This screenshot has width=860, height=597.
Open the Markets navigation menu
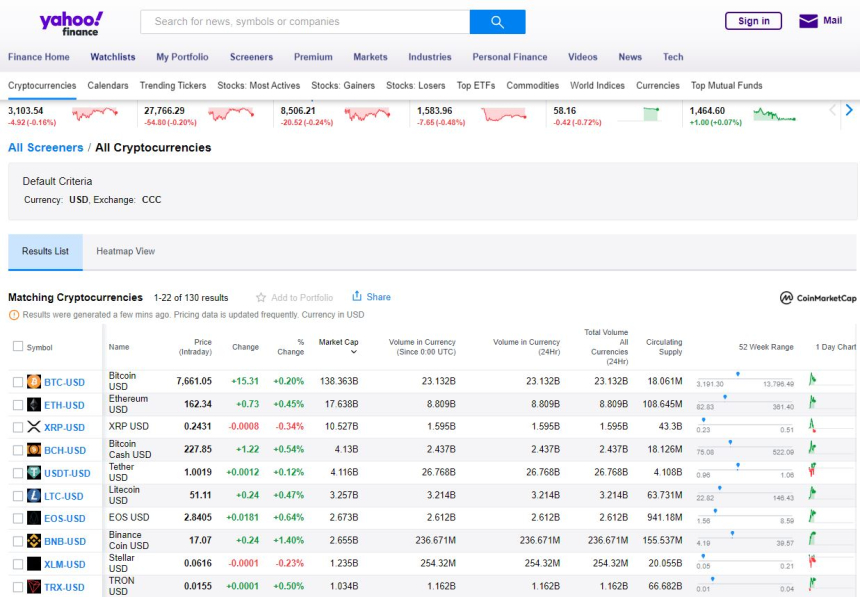click(x=370, y=57)
